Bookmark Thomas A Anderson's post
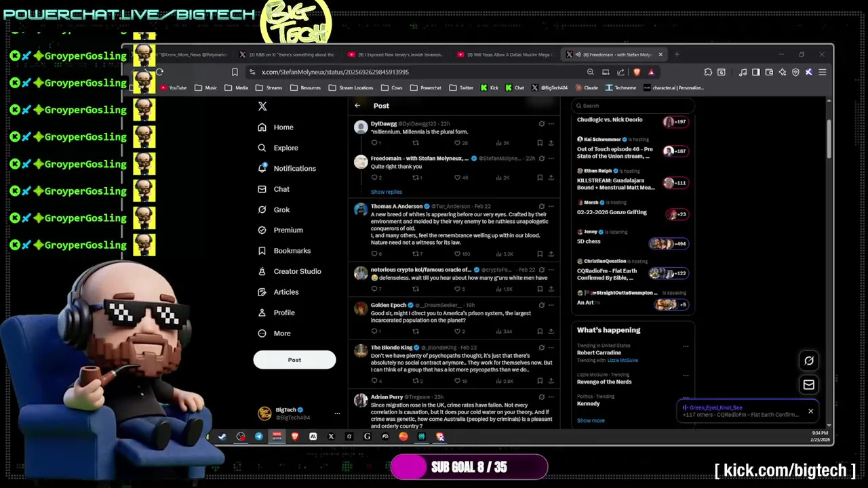This screenshot has width=868, height=488. [540, 254]
